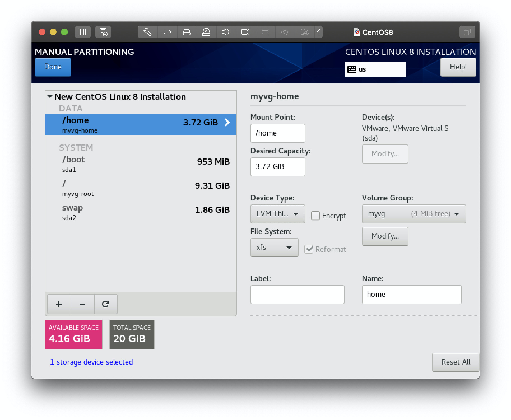Viewport: 511px width, 420px height.
Task: Click the camera video icon
Action: point(245,32)
